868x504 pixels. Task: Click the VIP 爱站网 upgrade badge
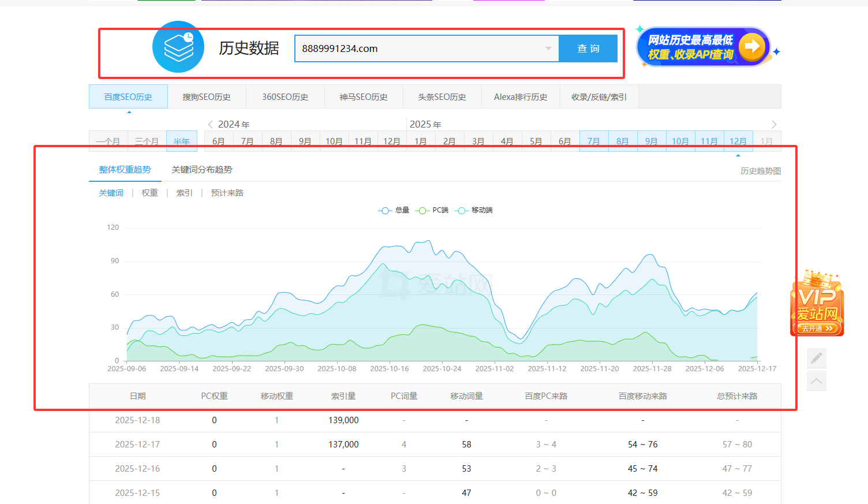pos(817,303)
